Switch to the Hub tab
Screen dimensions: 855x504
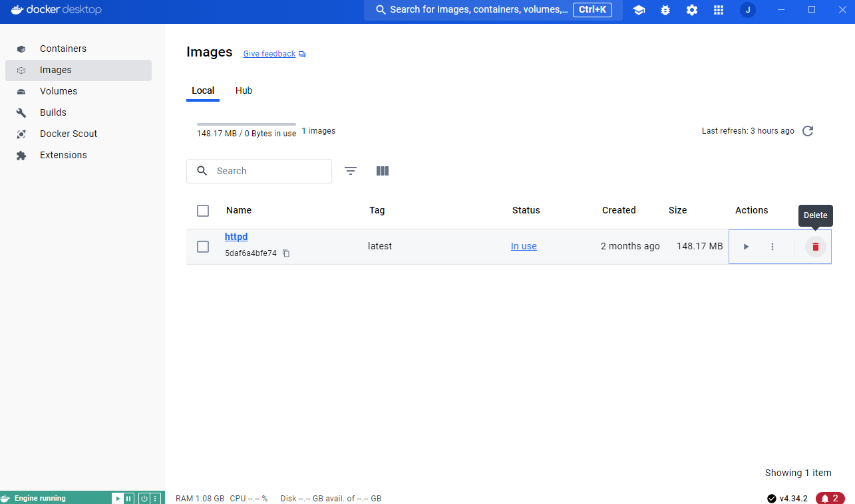[x=244, y=90]
